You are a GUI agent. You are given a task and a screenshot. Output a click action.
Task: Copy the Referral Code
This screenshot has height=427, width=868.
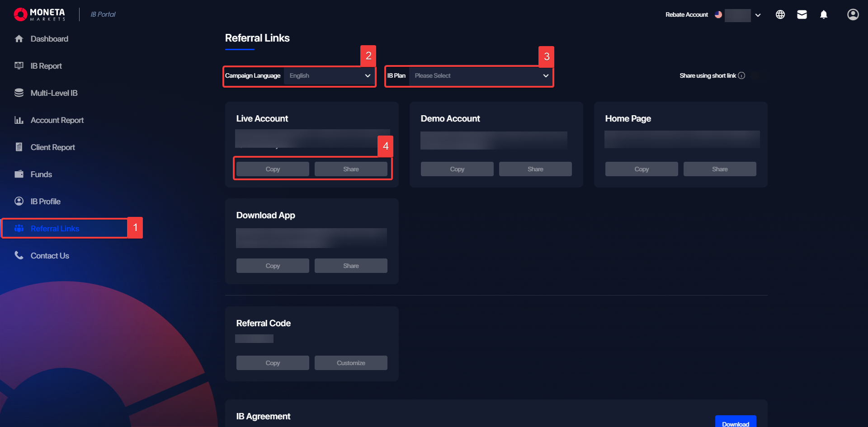pos(273,363)
